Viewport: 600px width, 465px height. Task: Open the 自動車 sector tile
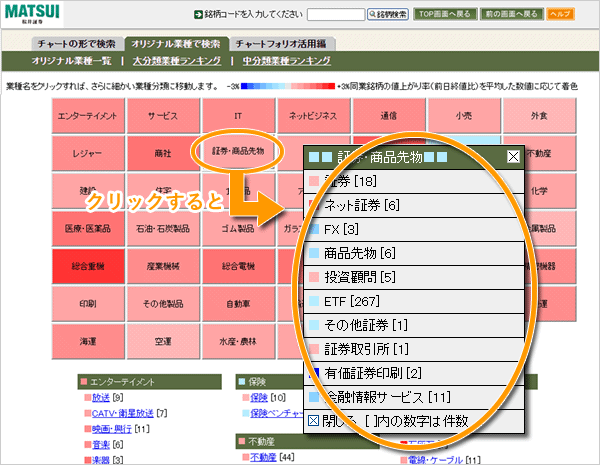pos(238,303)
